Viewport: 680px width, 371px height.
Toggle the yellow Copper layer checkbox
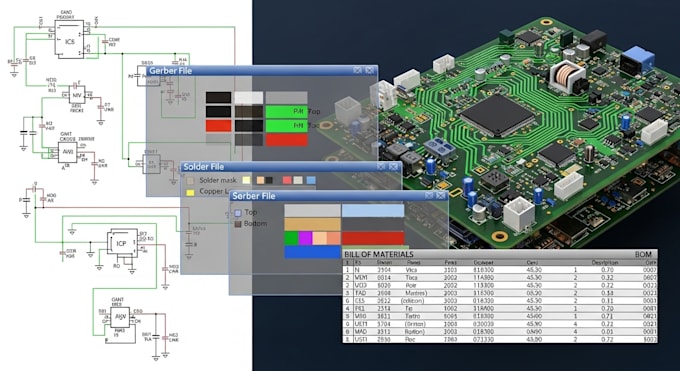click(x=190, y=192)
